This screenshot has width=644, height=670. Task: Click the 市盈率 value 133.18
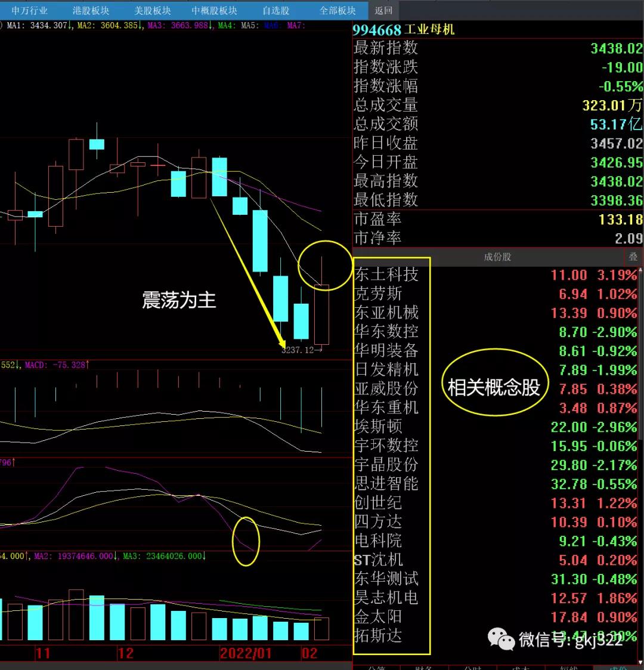pos(620,219)
